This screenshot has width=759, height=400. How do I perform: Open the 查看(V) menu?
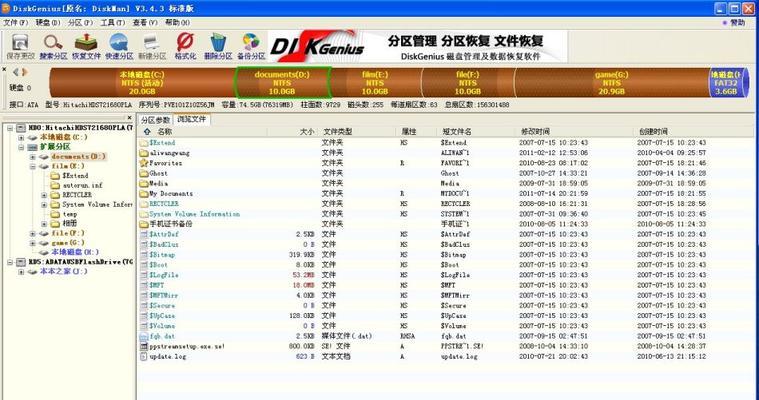pyautogui.click(x=145, y=23)
